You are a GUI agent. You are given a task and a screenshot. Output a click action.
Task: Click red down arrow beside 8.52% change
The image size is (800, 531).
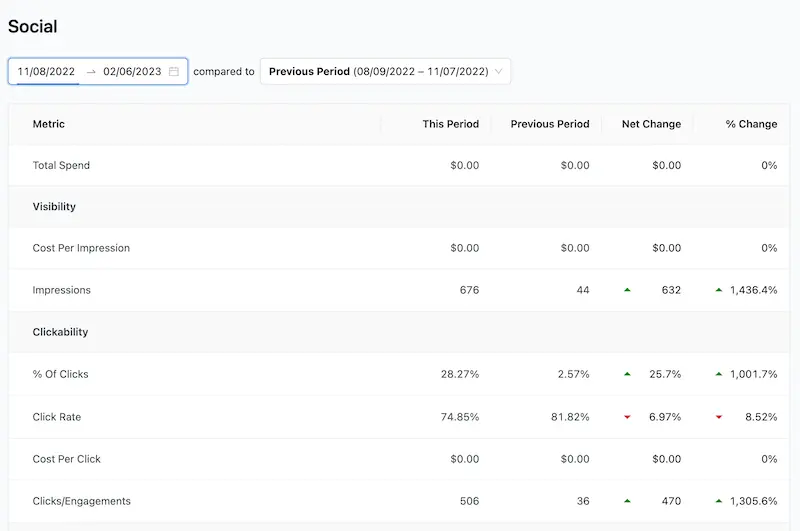click(718, 417)
